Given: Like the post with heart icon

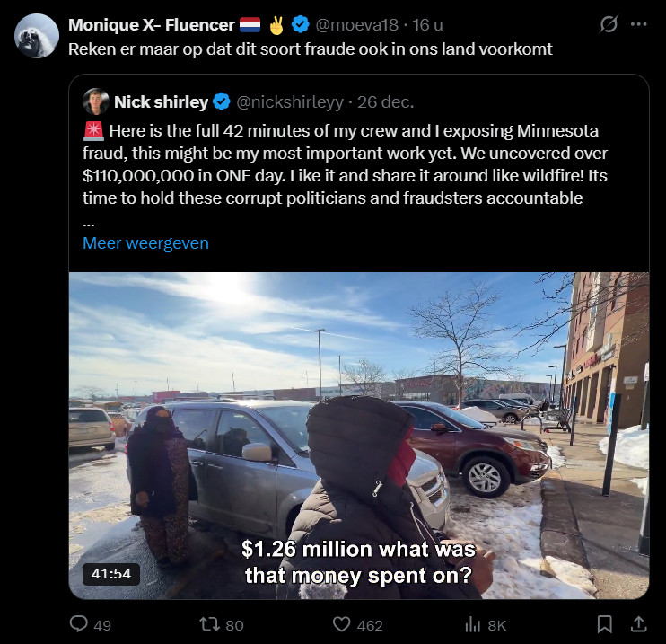Looking at the screenshot, I should click(x=341, y=624).
